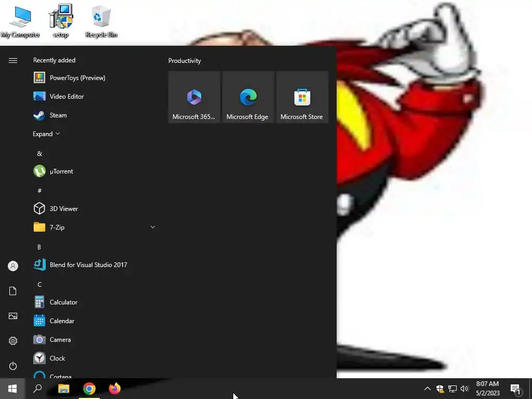The width and height of the screenshot is (532, 399).
Task: Open Windows Security tray icon
Action: [440, 389]
